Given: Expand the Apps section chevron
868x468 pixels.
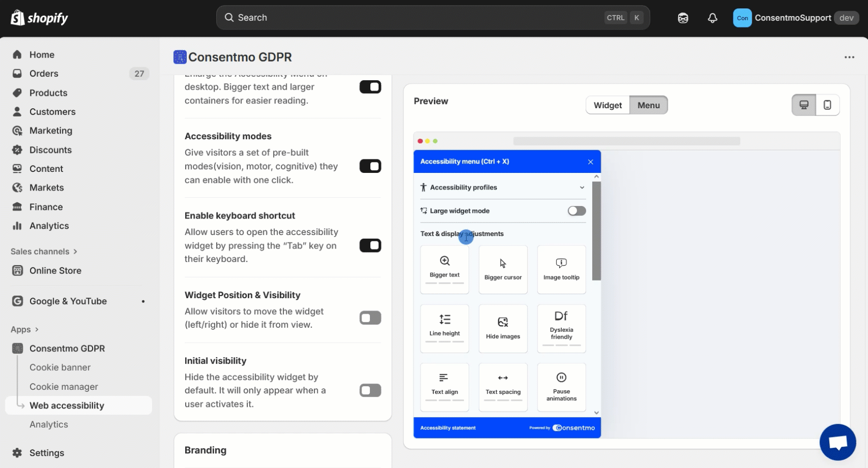Looking at the screenshot, I should [x=37, y=330].
